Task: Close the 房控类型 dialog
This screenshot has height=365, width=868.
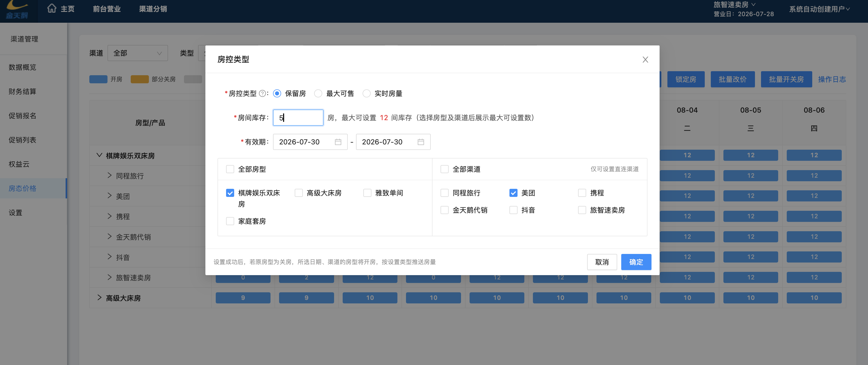Action: coord(645,60)
